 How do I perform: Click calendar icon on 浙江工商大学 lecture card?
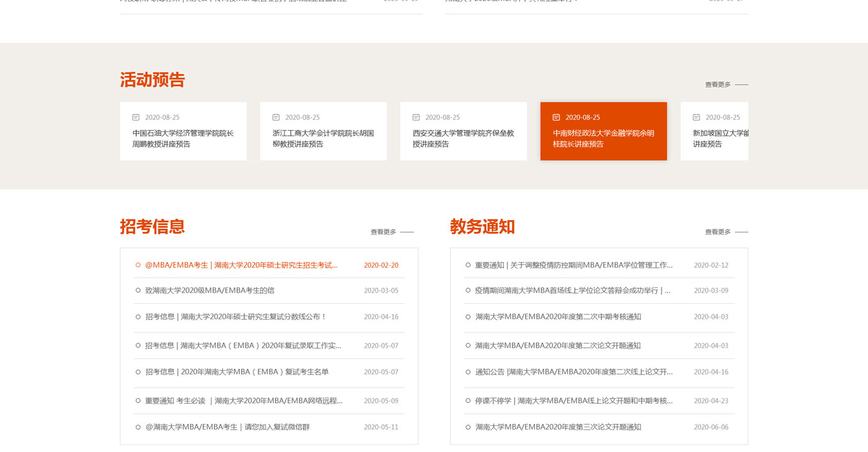[x=276, y=117]
